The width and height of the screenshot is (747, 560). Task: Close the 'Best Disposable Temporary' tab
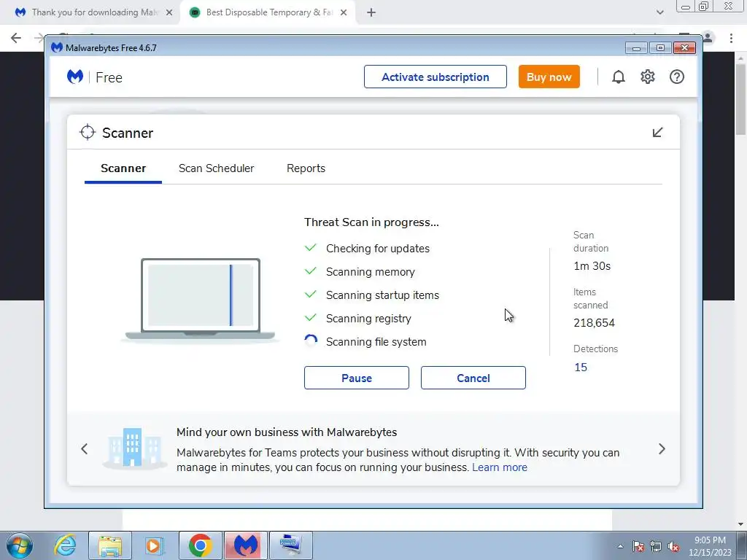tap(344, 12)
